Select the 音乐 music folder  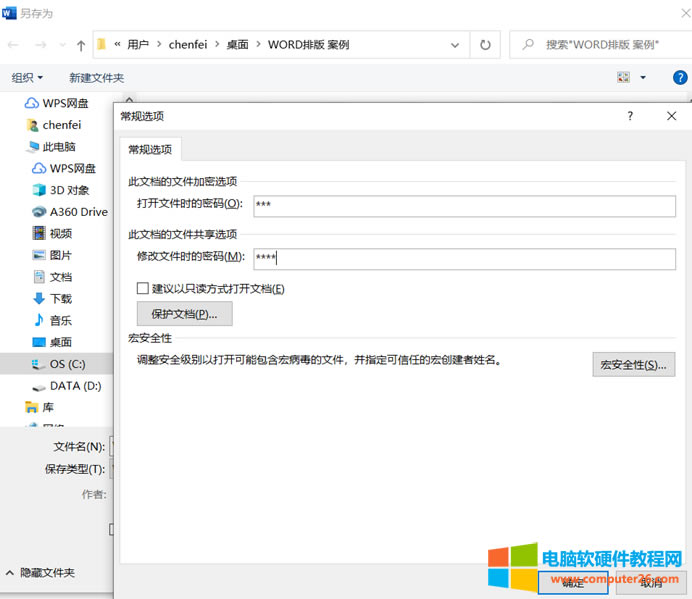[x=60, y=320]
